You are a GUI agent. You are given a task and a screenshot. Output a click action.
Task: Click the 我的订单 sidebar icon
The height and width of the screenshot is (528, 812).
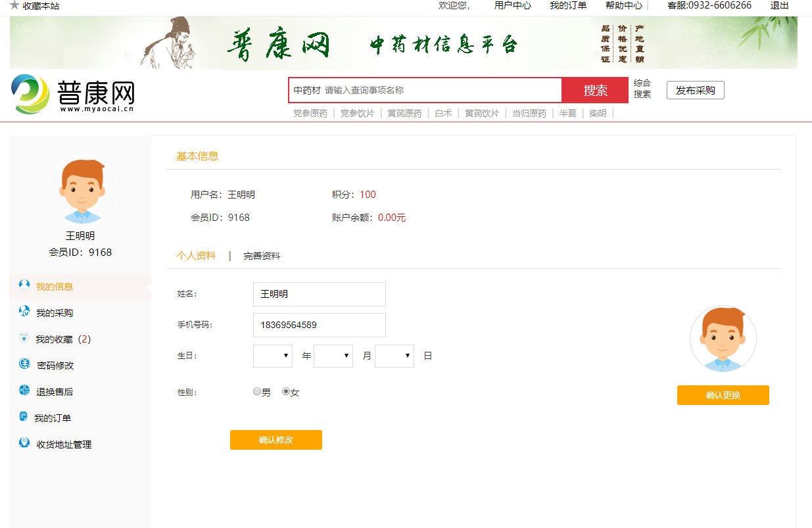click(x=24, y=417)
